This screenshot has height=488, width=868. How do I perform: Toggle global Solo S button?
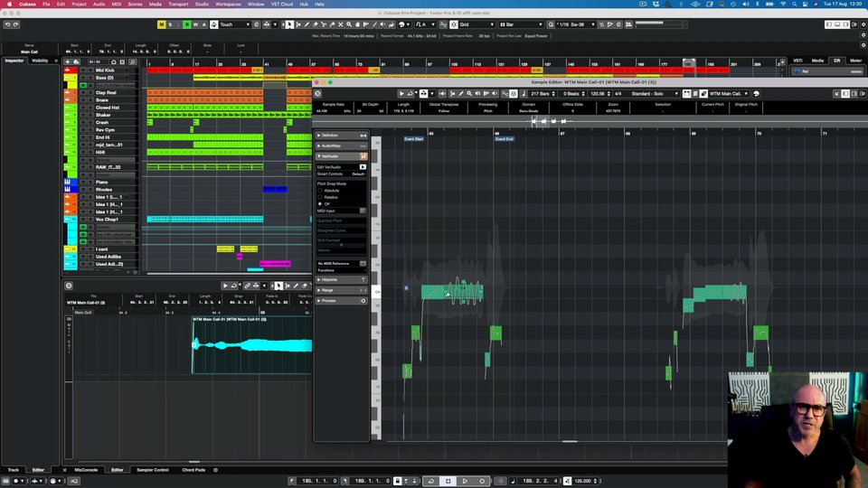click(170, 24)
